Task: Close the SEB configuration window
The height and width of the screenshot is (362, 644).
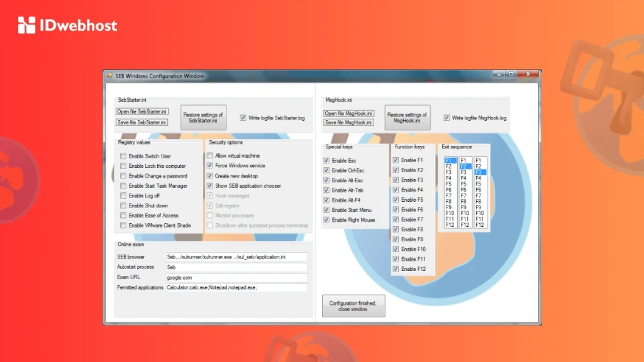Action: click(x=528, y=74)
